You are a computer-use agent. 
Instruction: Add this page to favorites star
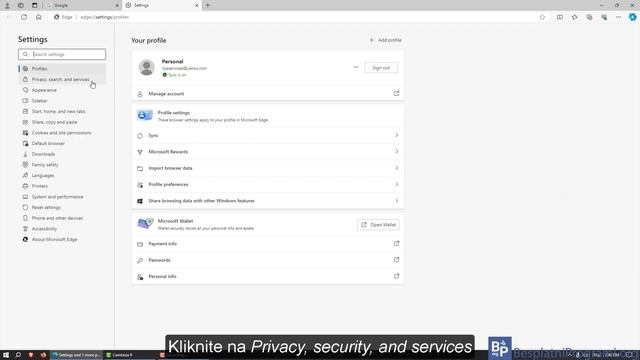tap(542, 17)
